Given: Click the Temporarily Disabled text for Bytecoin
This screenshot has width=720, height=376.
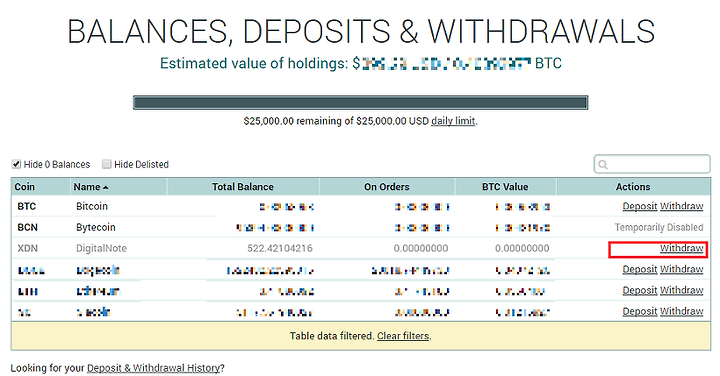Looking at the screenshot, I should click(x=659, y=228).
